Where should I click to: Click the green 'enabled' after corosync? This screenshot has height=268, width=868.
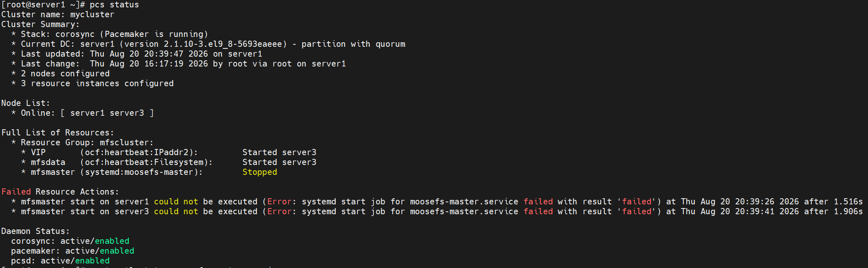coord(112,241)
